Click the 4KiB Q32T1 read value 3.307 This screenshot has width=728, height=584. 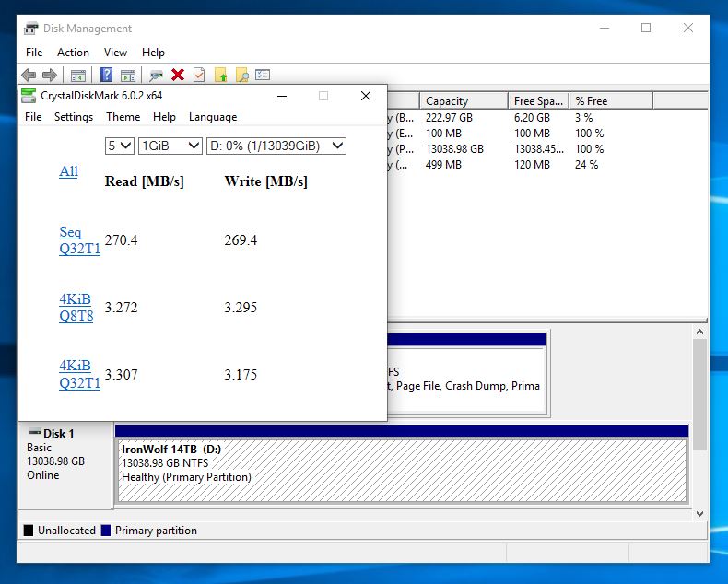(121, 374)
